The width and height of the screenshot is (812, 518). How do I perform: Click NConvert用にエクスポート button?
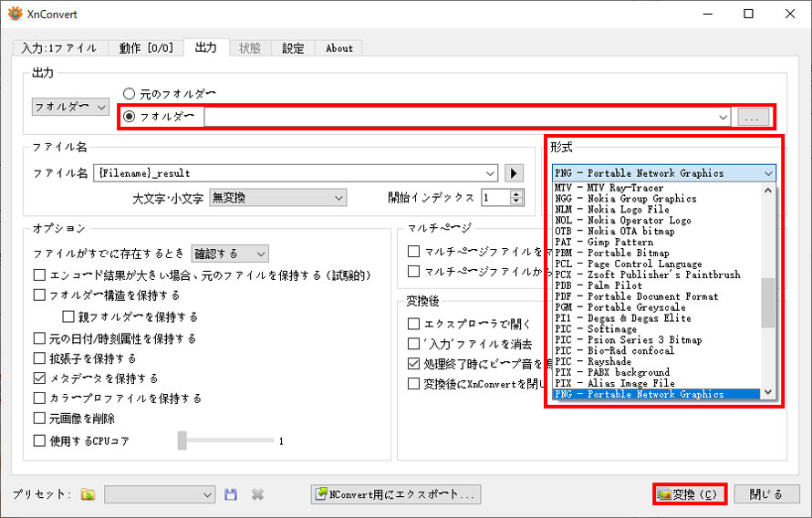tap(396, 494)
